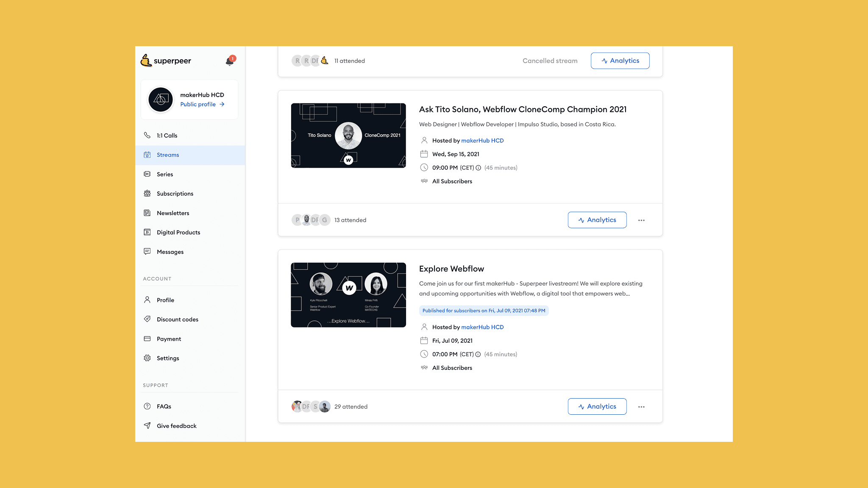
Task: Open more options for Explore Webflow stream
Action: click(x=641, y=407)
